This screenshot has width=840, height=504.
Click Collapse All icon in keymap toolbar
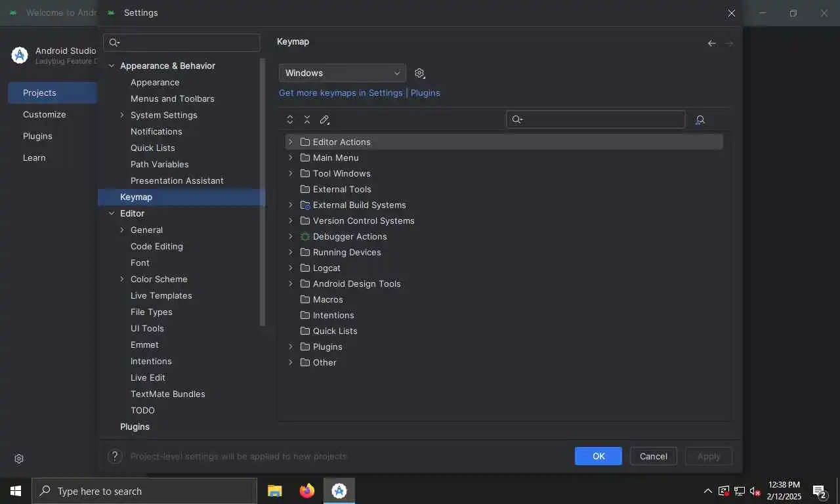pyautogui.click(x=307, y=119)
